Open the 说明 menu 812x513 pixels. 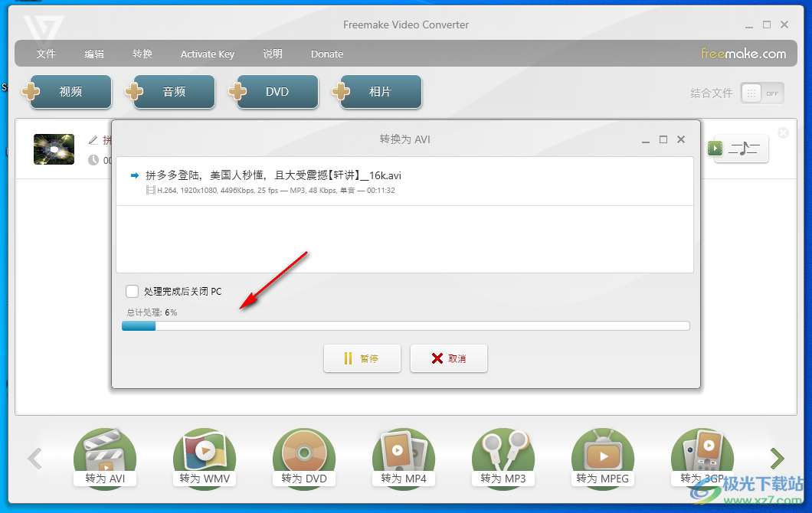coord(273,54)
